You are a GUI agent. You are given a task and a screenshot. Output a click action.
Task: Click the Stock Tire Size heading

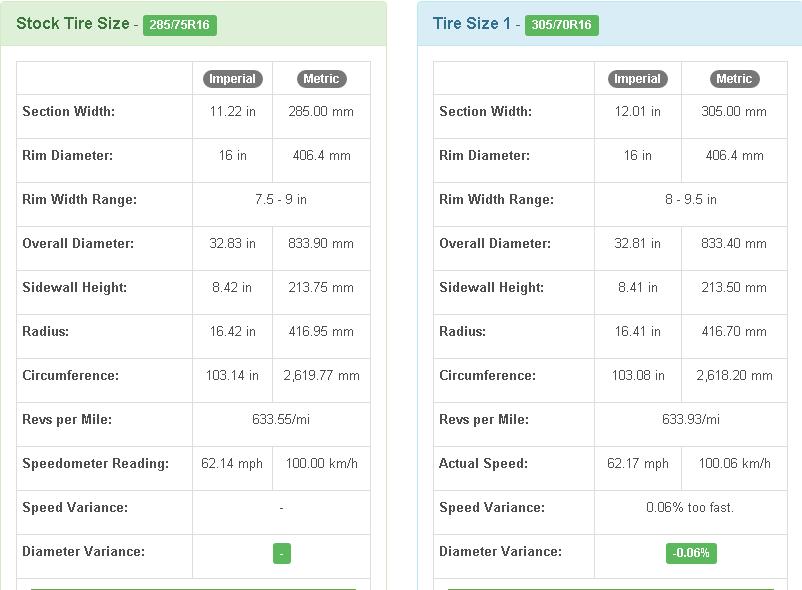point(73,24)
